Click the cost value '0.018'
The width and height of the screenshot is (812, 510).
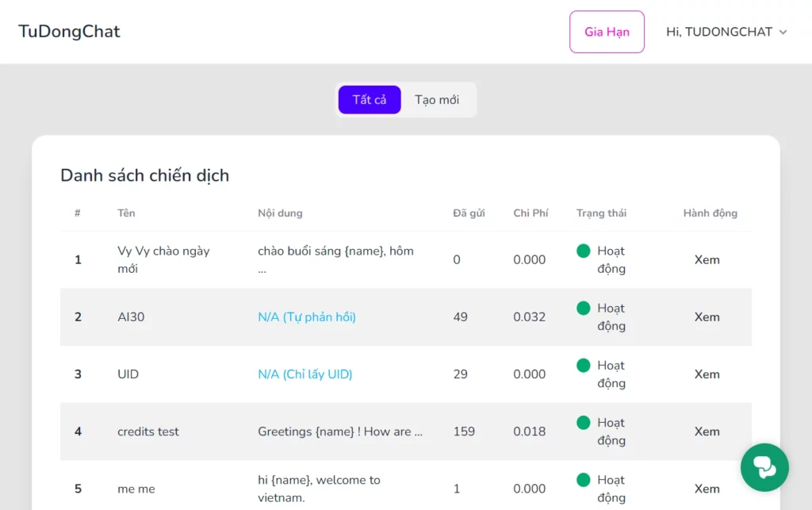pos(529,431)
